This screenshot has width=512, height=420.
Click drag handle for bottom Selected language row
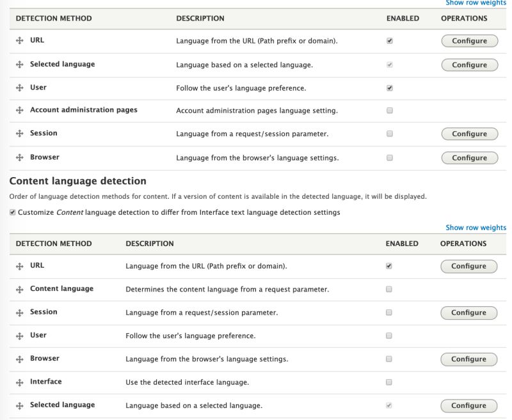coord(20,405)
